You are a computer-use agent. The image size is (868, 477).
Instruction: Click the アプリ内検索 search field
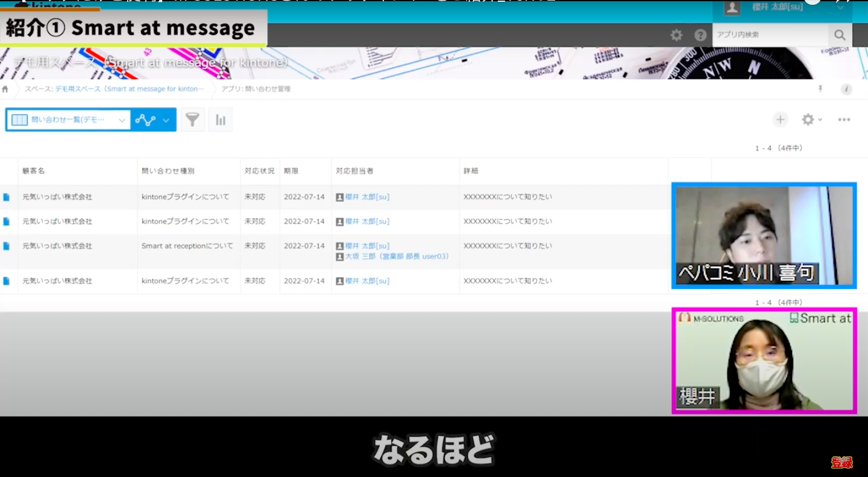coord(769,36)
